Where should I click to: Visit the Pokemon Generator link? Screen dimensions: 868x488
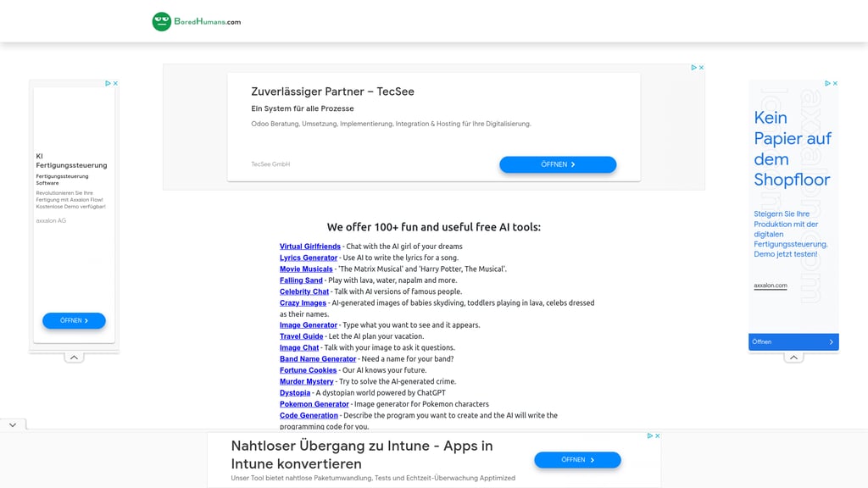314,404
